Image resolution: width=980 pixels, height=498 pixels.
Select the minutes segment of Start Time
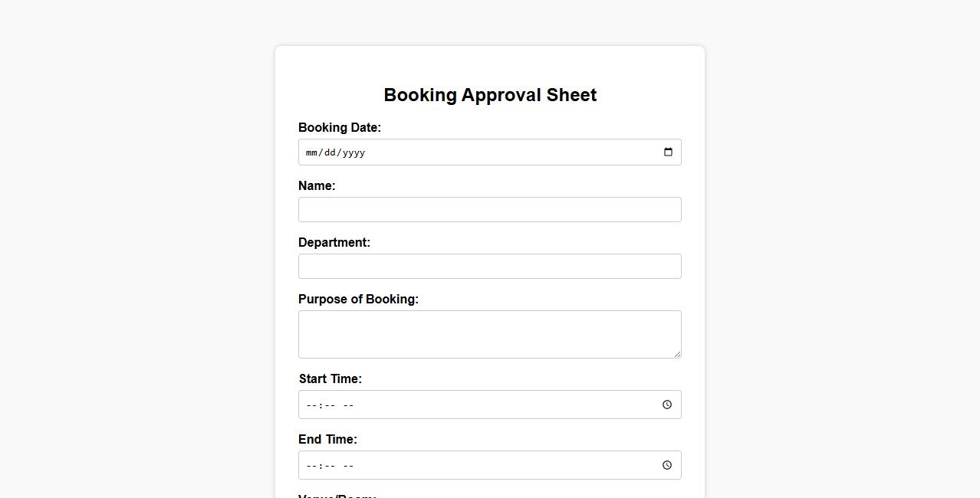pos(329,405)
